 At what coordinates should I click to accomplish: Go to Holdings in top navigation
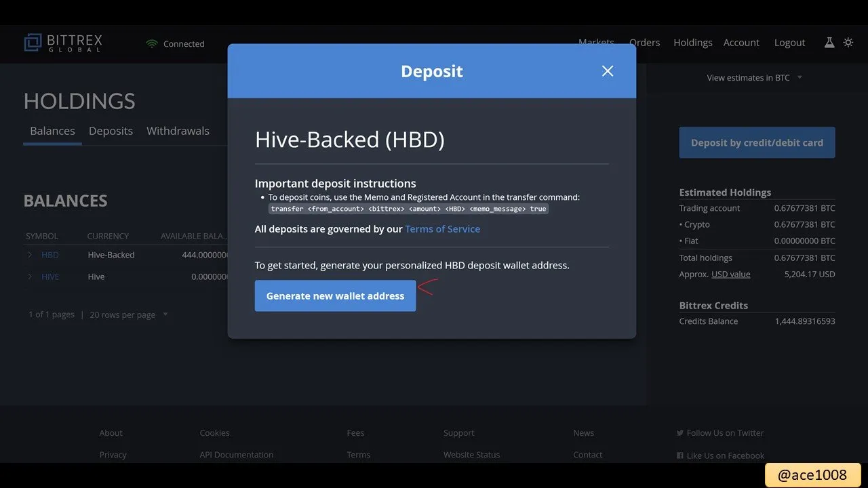click(x=692, y=42)
